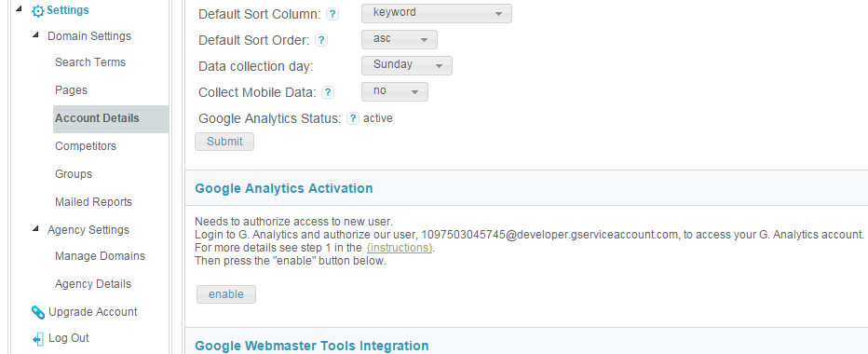This screenshot has height=354, width=868.
Task: Open help for Default Sort Order
Action: (x=321, y=40)
